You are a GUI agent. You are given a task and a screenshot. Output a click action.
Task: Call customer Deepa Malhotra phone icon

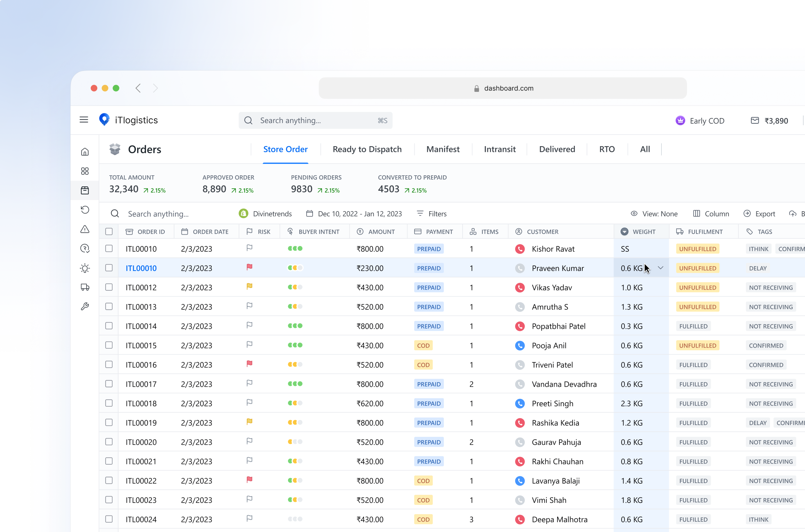[520, 520]
